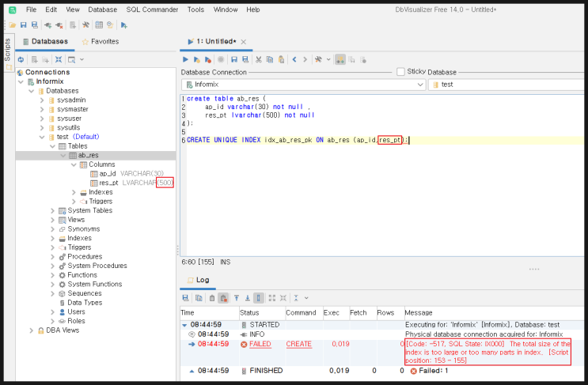The height and width of the screenshot is (385, 588).
Task: Collapse the STARTED log entry arrow
Action: pos(184,325)
